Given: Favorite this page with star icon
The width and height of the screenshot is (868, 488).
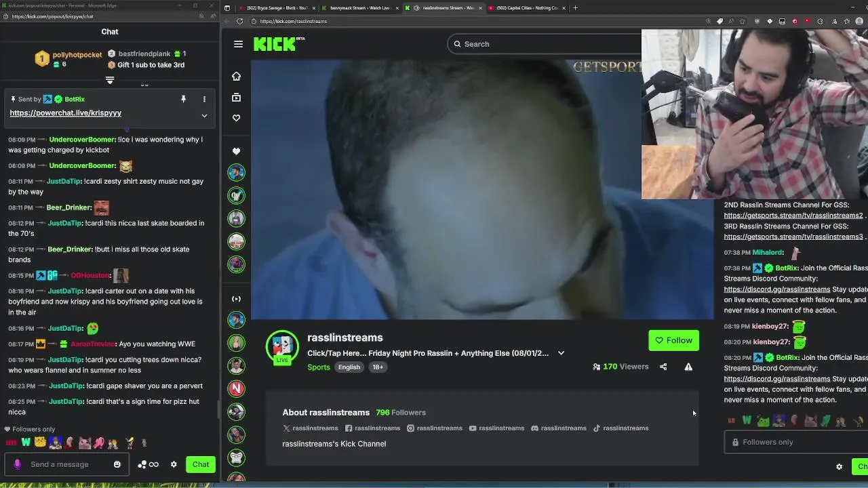Looking at the screenshot, I should [x=742, y=21].
